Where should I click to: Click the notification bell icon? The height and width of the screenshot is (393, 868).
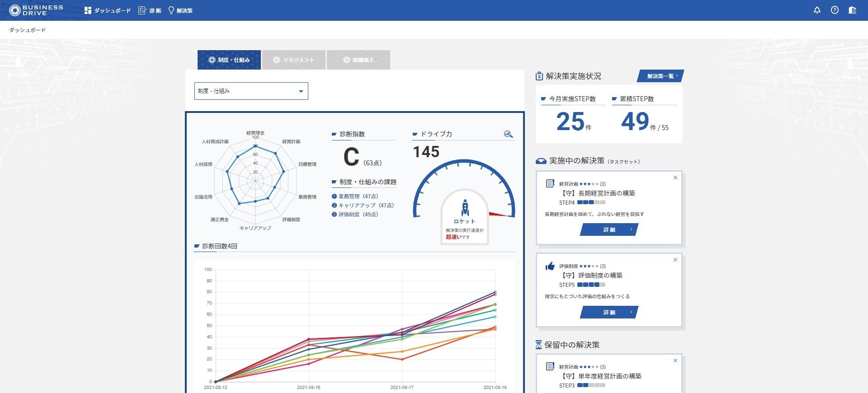(817, 10)
